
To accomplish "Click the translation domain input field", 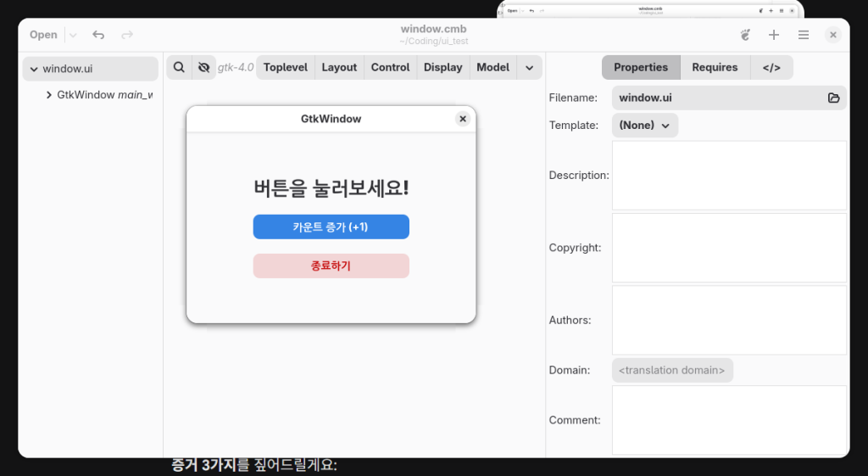I will point(672,370).
